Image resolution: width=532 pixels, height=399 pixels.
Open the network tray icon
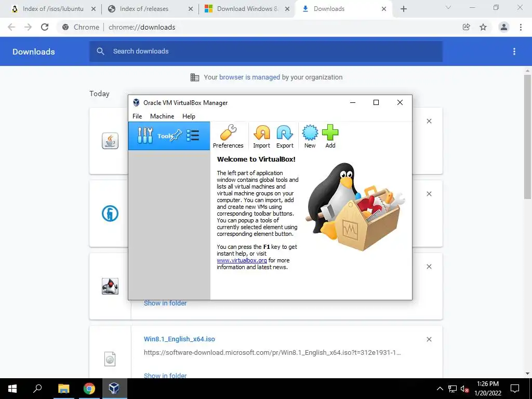click(453, 389)
